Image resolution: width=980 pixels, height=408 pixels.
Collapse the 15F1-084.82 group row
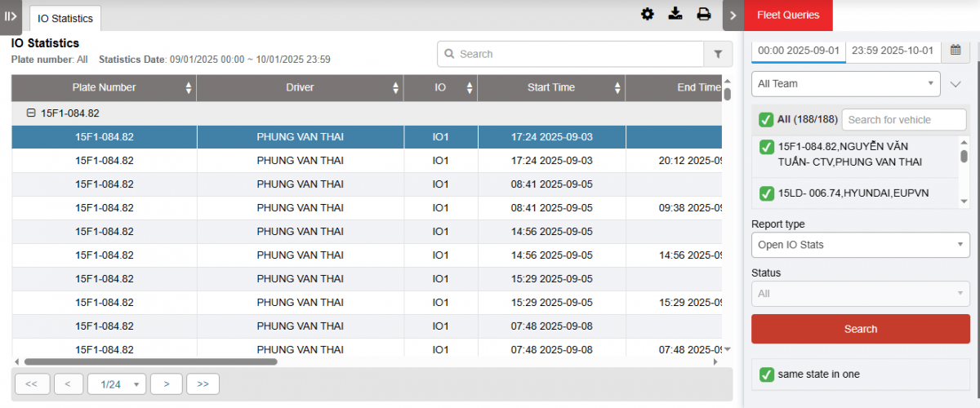(31, 113)
